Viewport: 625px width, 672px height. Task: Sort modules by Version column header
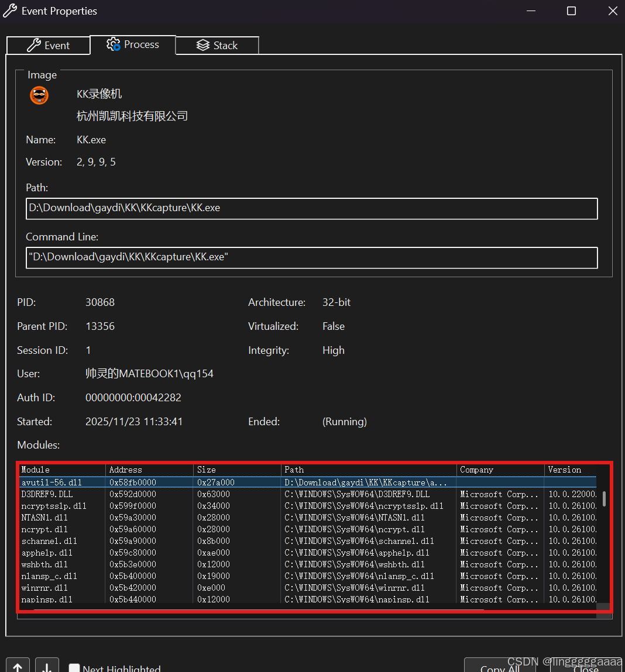(x=570, y=470)
